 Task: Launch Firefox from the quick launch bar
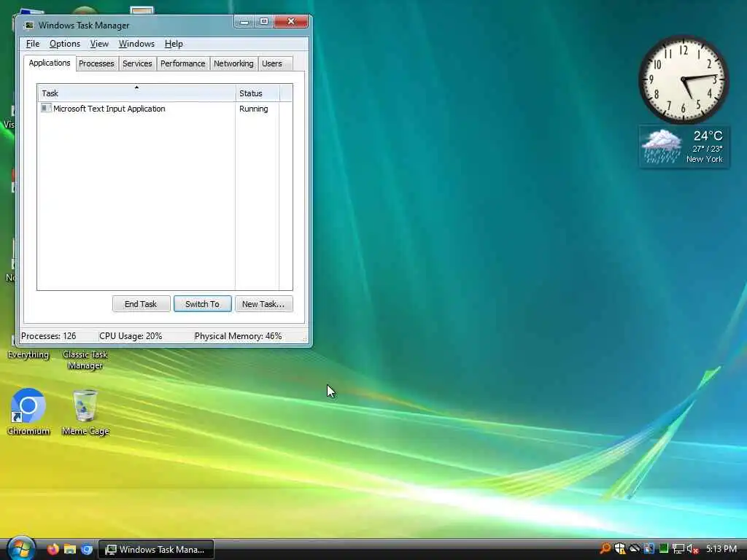53,549
